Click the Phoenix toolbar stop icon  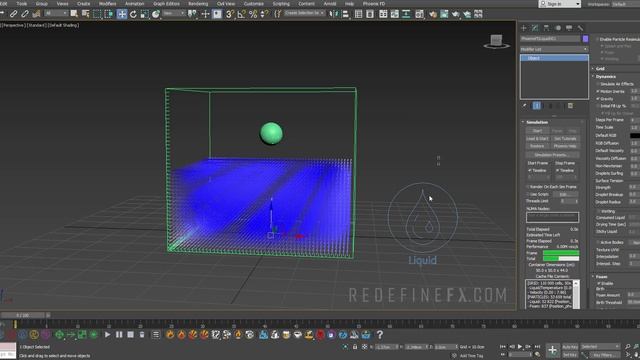(x=131, y=335)
